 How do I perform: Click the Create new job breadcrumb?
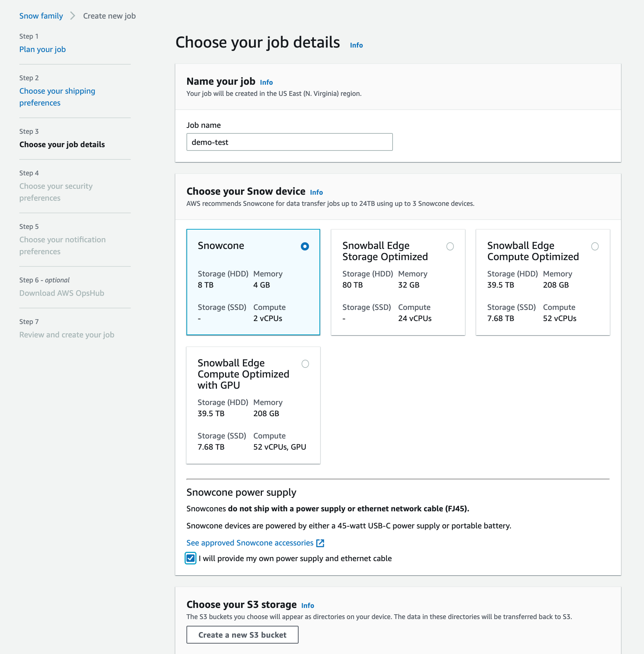pyautogui.click(x=109, y=16)
